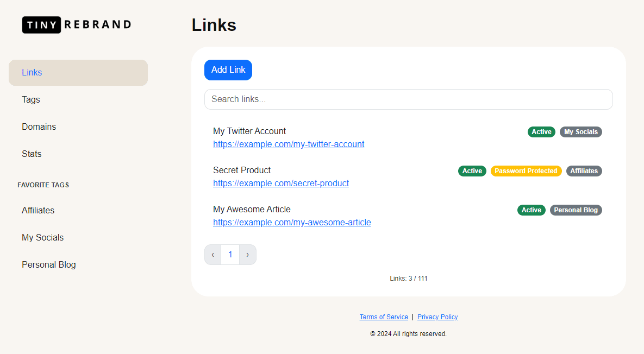644x354 pixels.
Task: View the Stats page
Action: coord(32,154)
